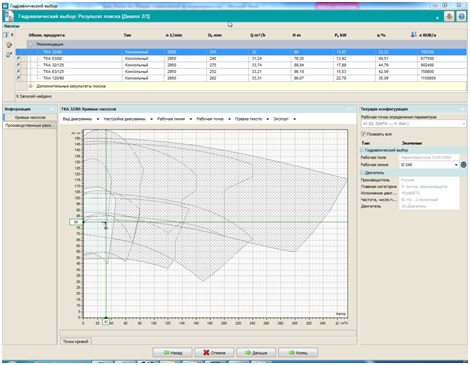Screen dimensions: 470x365
Task: Click the pin icon on the ТКА 63/80 row
Action: 18,59
